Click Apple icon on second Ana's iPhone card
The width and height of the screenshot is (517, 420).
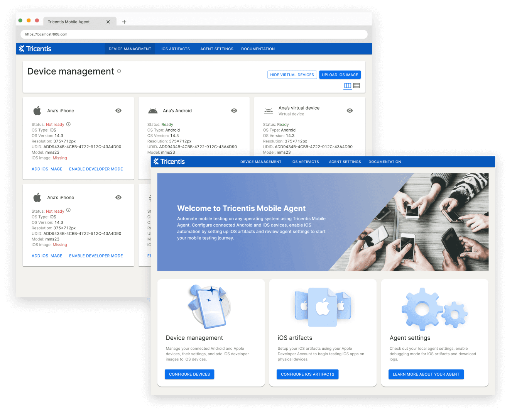click(37, 198)
